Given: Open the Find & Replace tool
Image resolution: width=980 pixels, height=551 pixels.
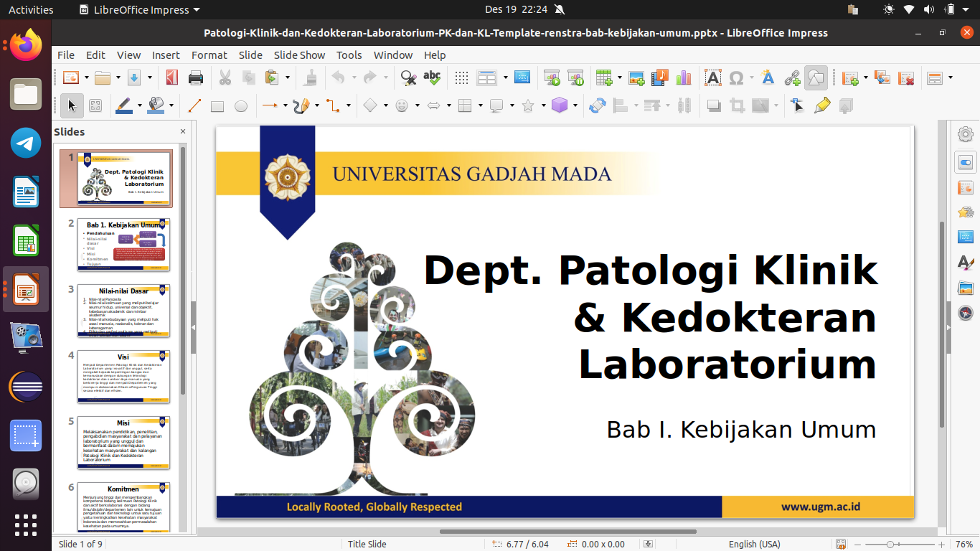Looking at the screenshot, I should pyautogui.click(x=408, y=77).
